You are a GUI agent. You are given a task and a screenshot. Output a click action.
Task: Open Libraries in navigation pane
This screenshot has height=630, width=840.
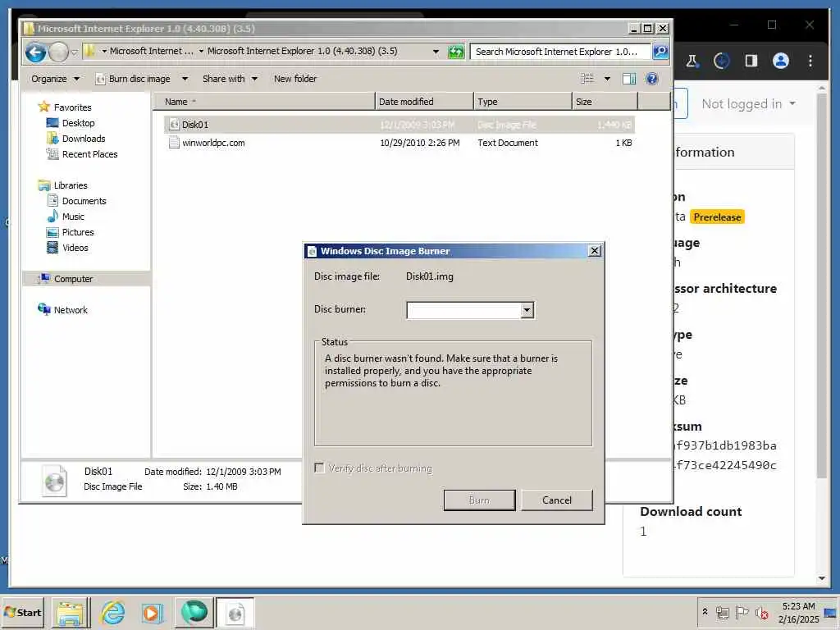71,185
